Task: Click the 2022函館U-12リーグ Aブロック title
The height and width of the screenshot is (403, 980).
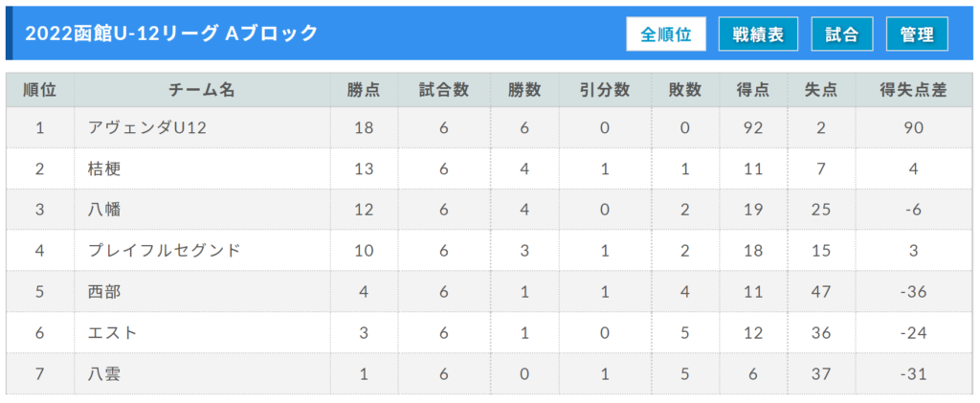Action: tap(171, 34)
